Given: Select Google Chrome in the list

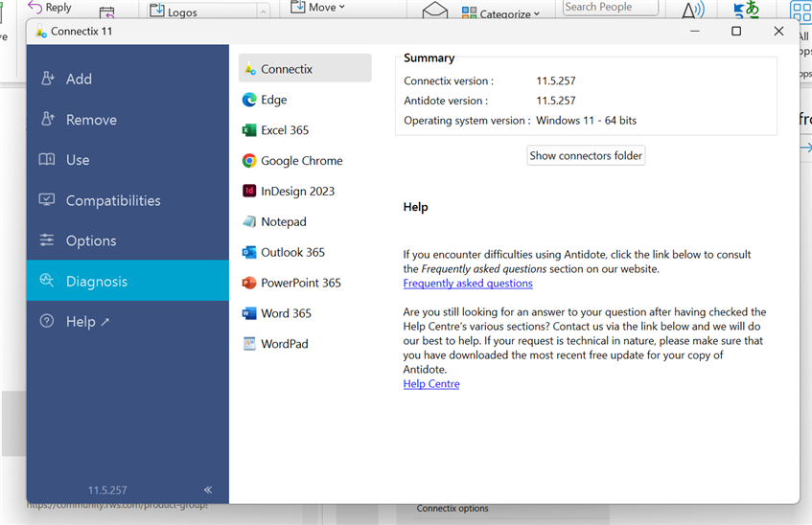Looking at the screenshot, I should click(x=305, y=161).
